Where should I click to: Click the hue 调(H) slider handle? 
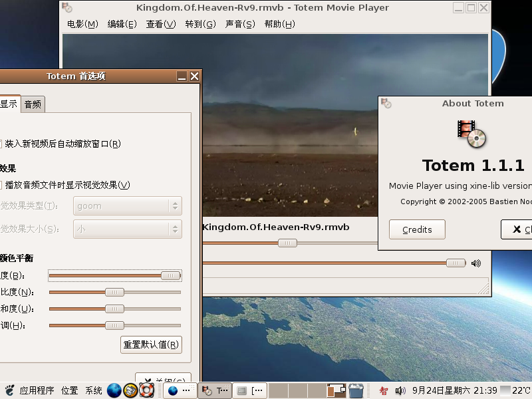click(114, 325)
